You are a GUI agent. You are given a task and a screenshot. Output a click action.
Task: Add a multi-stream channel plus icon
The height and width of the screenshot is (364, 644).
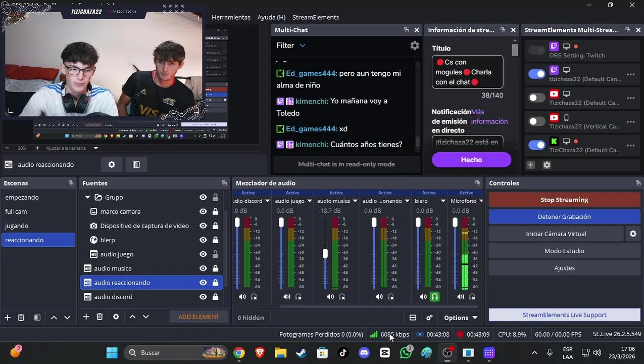point(531,165)
